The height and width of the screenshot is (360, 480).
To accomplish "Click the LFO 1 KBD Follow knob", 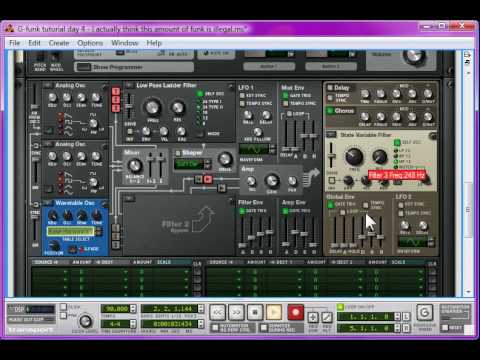I will pyautogui.click(x=257, y=132).
